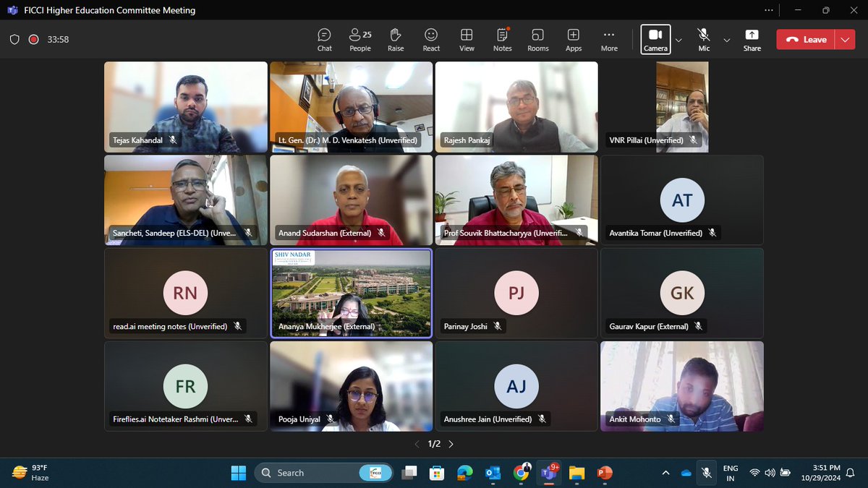The height and width of the screenshot is (488, 868).
Task: Click the Sancheti, Sandeep name label
Action: pos(174,233)
